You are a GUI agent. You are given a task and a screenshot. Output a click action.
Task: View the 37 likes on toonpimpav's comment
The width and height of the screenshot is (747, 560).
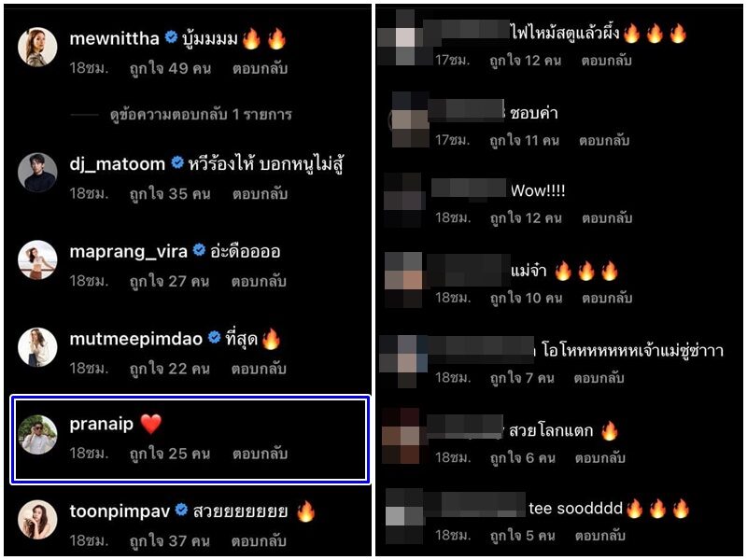[x=170, y=541]
